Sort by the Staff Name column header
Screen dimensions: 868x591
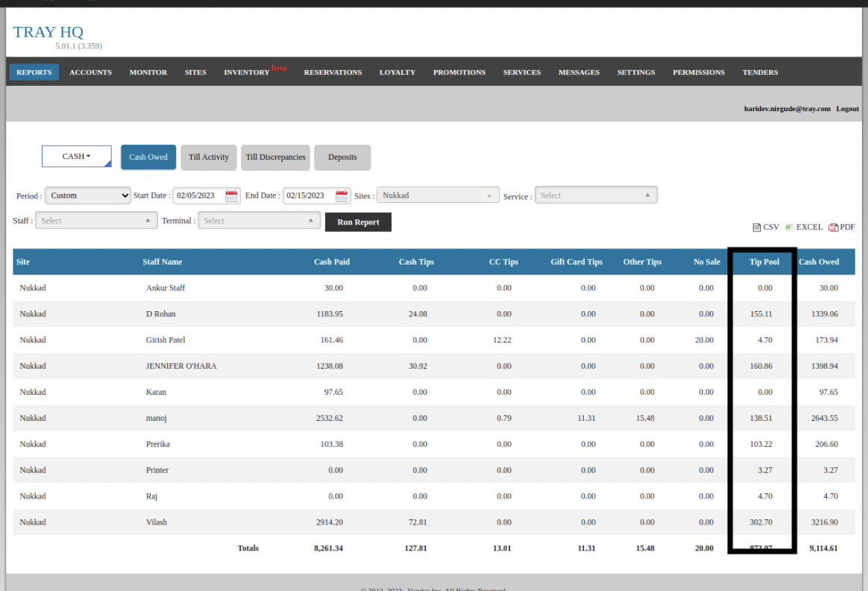(x=163, y=261)
